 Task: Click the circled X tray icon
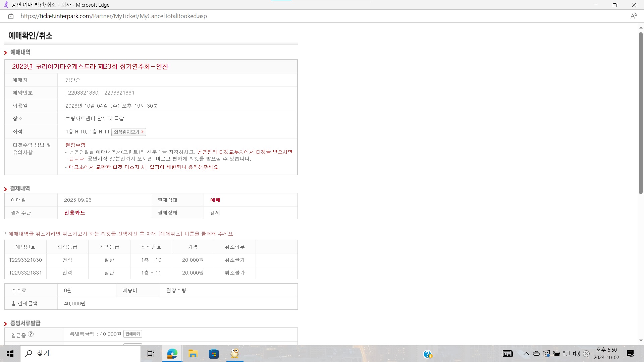tap(586, 354)
